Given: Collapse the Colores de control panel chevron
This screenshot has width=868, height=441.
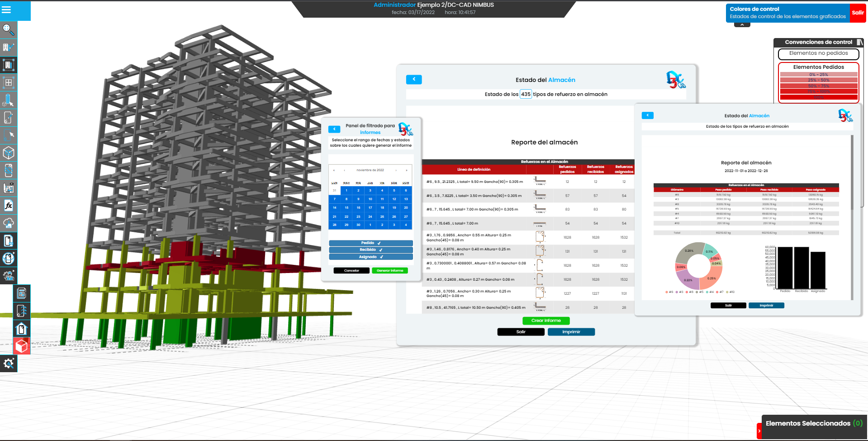Looking at the screenshot, I should point(742,25).
